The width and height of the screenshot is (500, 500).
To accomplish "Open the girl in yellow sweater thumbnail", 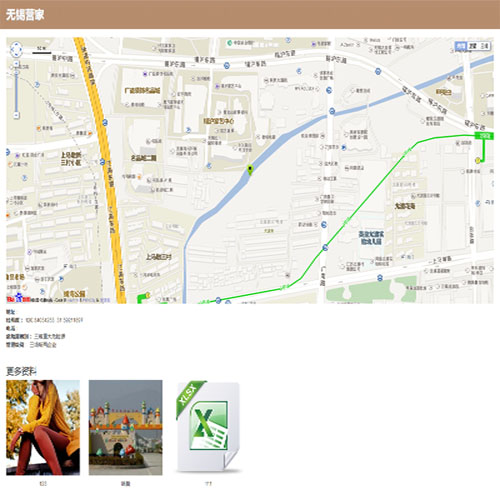I will (x=43, y=427).
